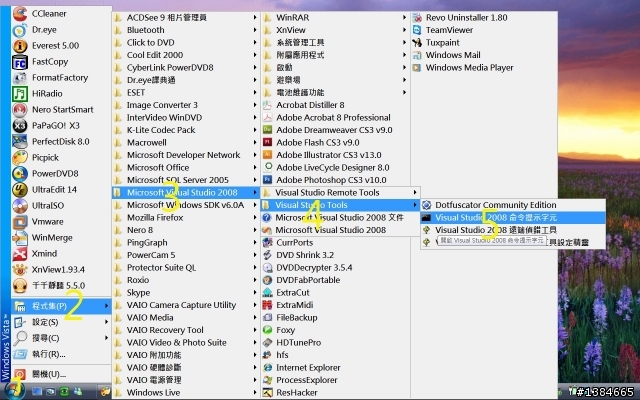The image size is (640, 400).
Task: Launch UltraISO icon
Action: tap(61, 205)
